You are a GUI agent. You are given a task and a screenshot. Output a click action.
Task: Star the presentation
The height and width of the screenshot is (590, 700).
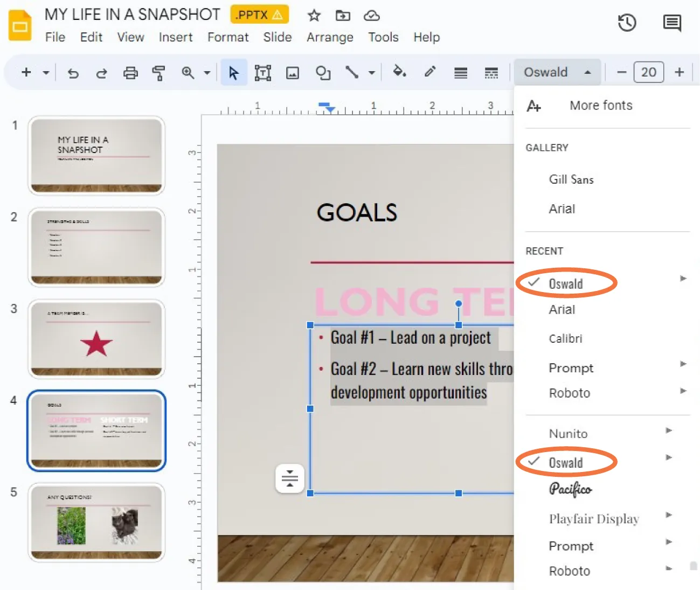pyautogui.click(x=314, y=16)
